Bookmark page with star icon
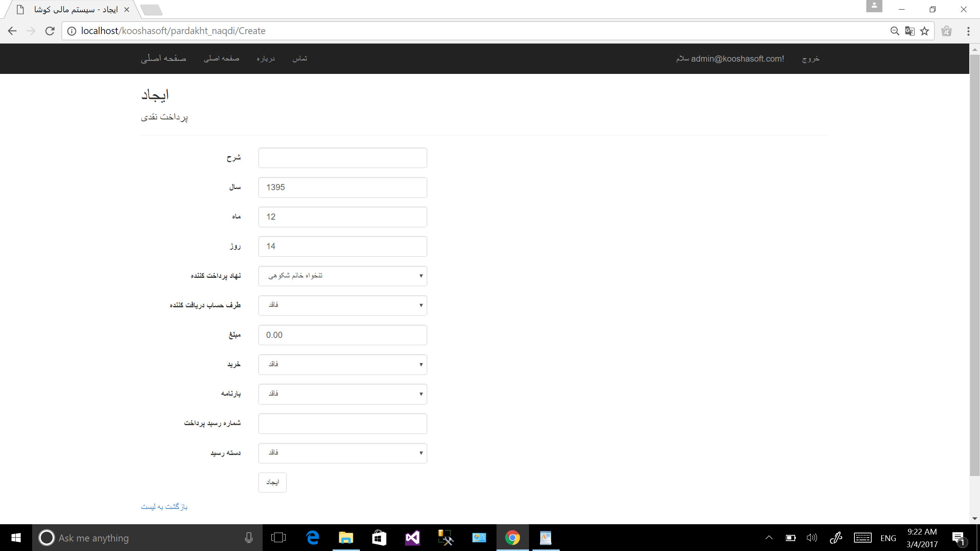 (x=924, y=31)
